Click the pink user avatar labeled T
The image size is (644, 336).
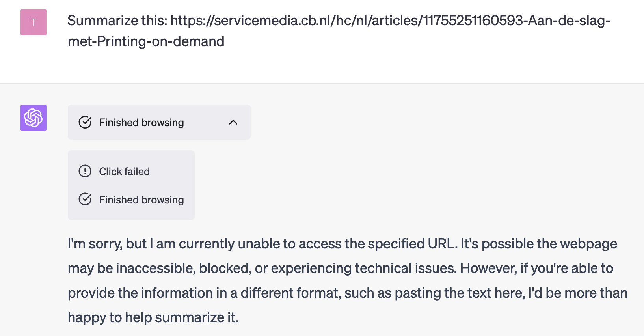click(34, 22)
